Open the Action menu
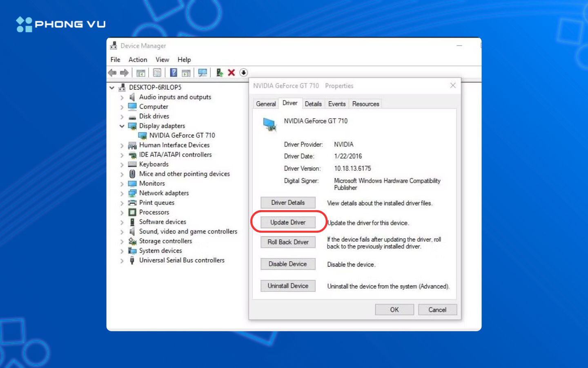This screenshot has height=368, width=588. pos(138,60)
